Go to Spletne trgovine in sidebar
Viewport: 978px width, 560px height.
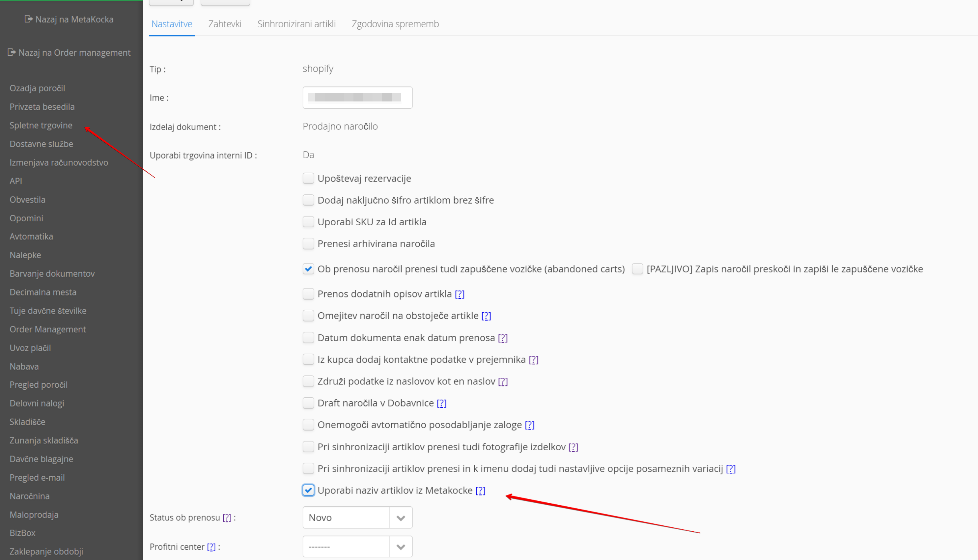pyautogui.click(x=41, y=126)
